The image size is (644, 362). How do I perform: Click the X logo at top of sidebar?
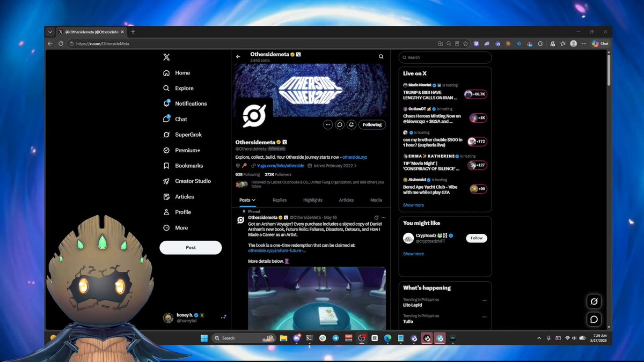166,57
